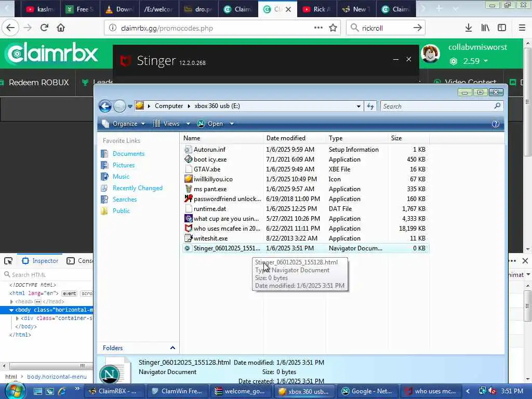Expand the head element in Inspector
This screenshot has width=532, height=399.
[11, 301]
